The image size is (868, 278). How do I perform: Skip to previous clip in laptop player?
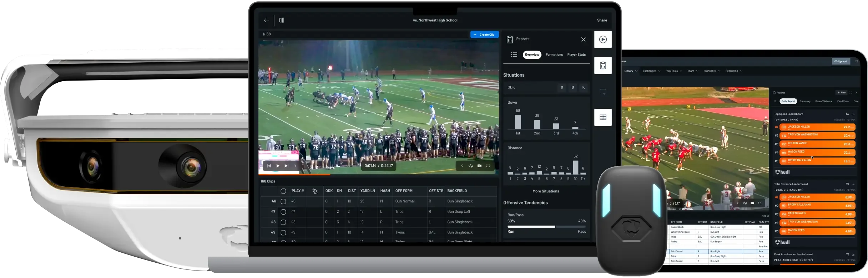[x=269, y=166]
